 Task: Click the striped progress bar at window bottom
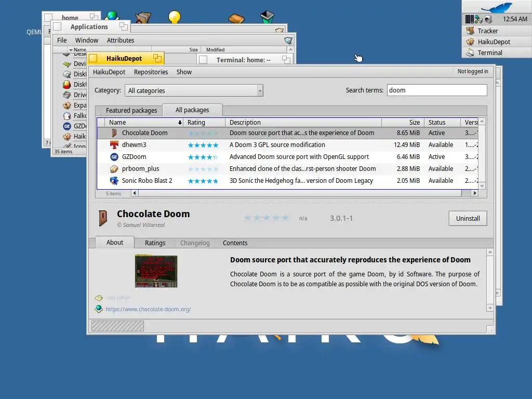point(117,326)
